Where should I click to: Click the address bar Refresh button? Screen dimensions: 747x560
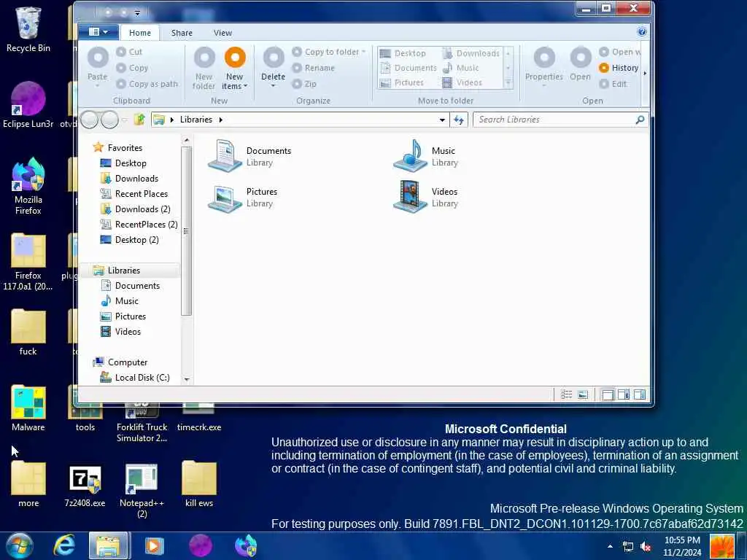[459, 120]
